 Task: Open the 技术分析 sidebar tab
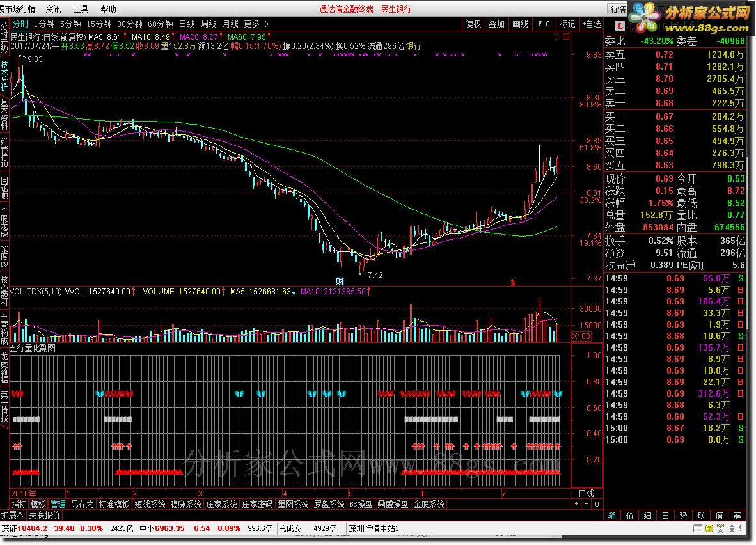[4, 75]
